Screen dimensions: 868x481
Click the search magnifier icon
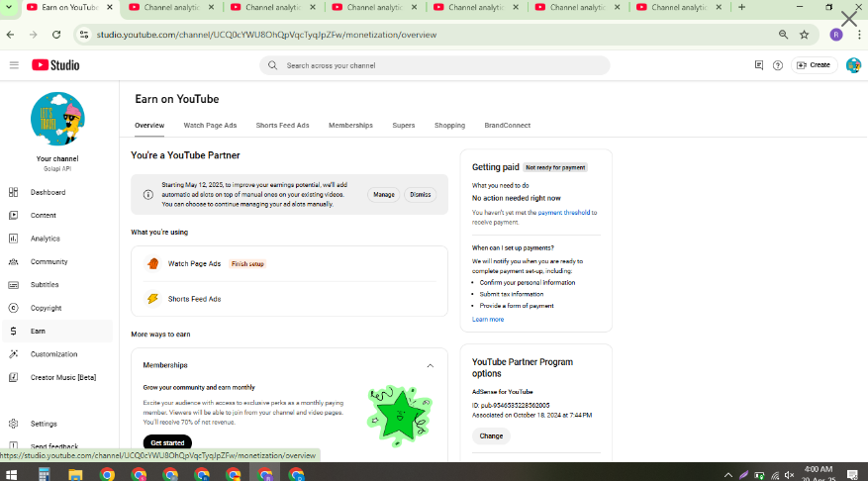pos(272,65)
